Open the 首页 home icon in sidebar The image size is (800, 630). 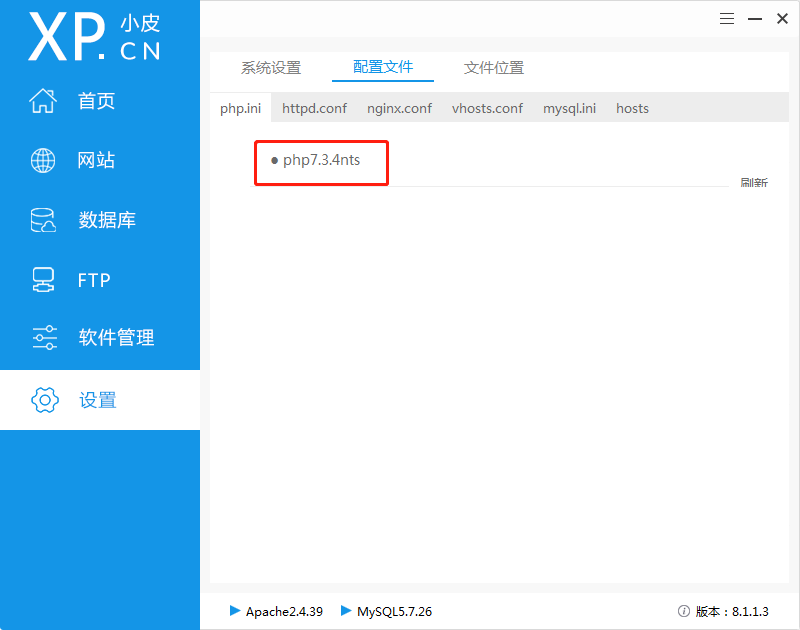point(43,100)
